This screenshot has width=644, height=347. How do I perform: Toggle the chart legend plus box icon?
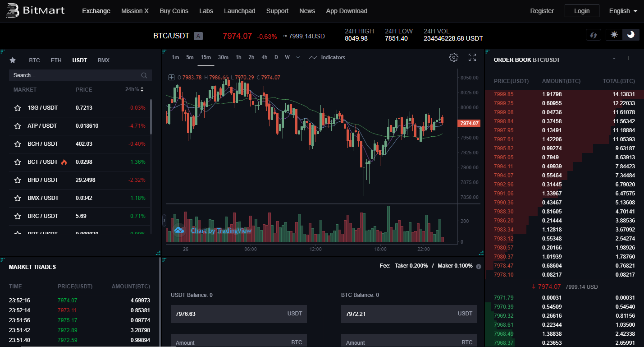coord(171,77)
